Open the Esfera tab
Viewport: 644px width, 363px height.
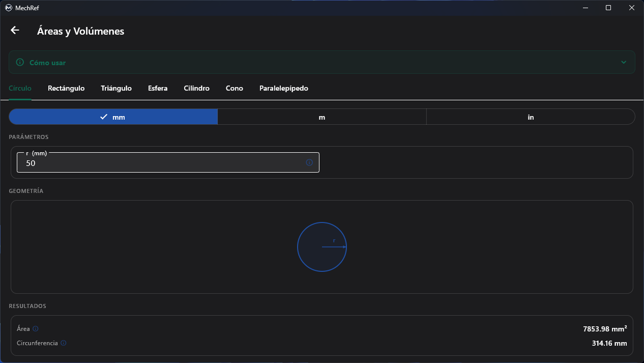[x=158, y=88]
